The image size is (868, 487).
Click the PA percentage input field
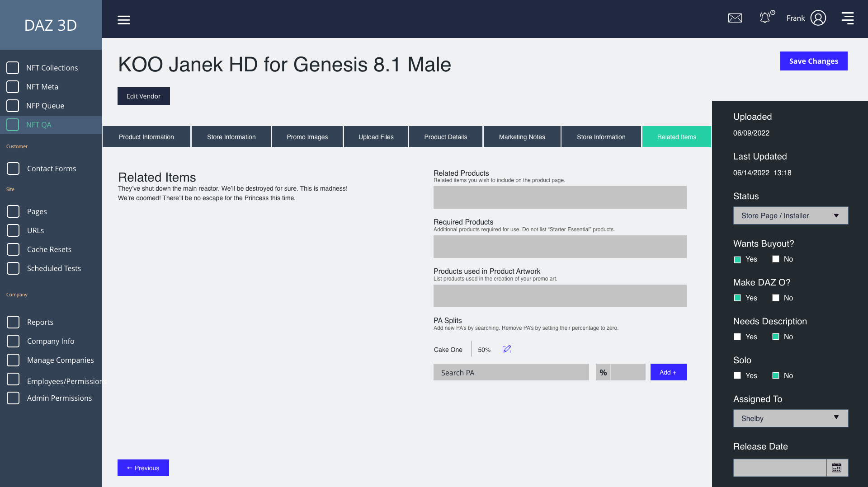[628, 372]
